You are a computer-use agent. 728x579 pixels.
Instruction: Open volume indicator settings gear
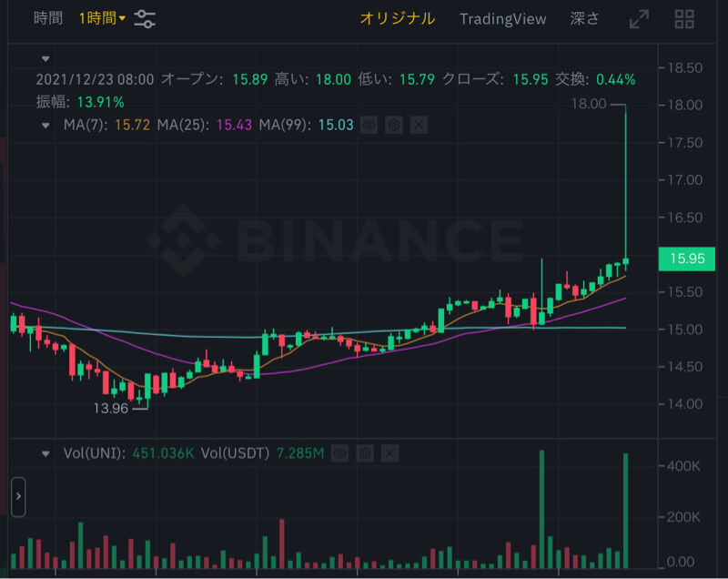(364, 452)
